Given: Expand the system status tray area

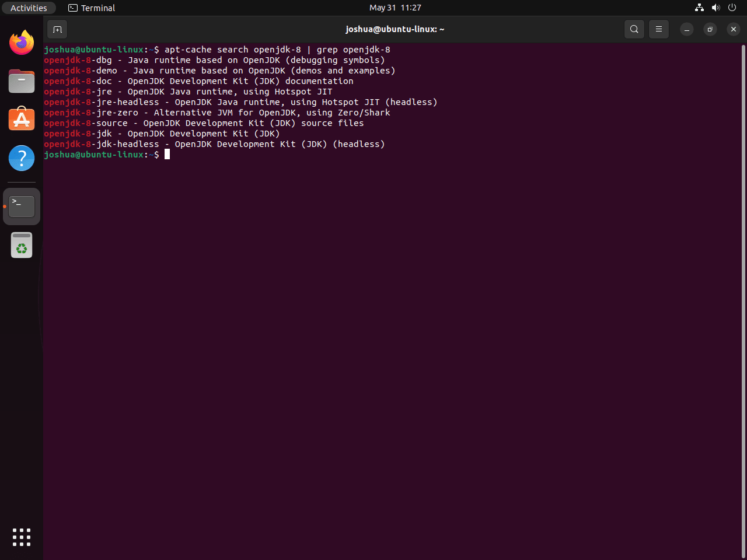Looking at the screenshot, I should pyautogui.click(x=715, y=8).
